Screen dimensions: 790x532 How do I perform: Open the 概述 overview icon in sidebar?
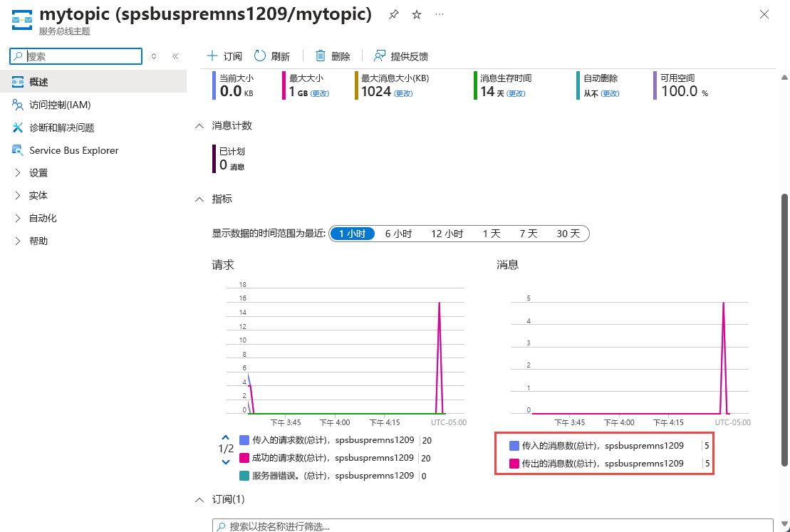pyautogui.click(x=18, y=82)
